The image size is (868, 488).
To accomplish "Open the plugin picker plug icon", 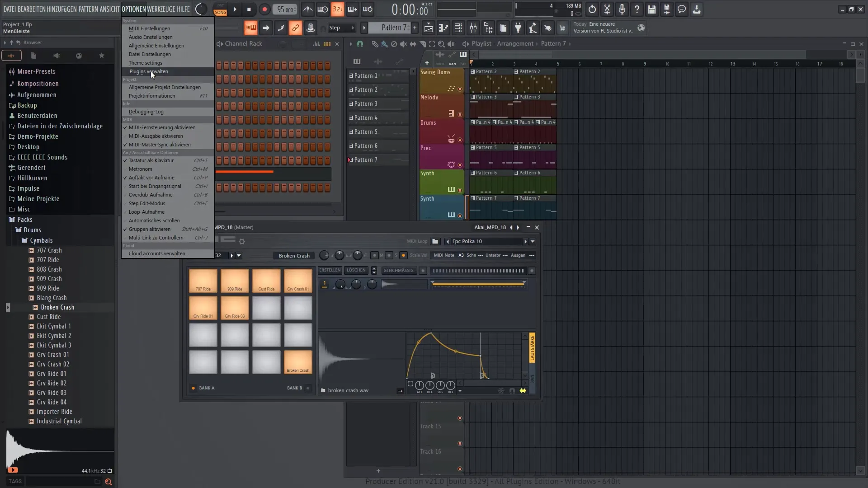I will tap(518, 28).
